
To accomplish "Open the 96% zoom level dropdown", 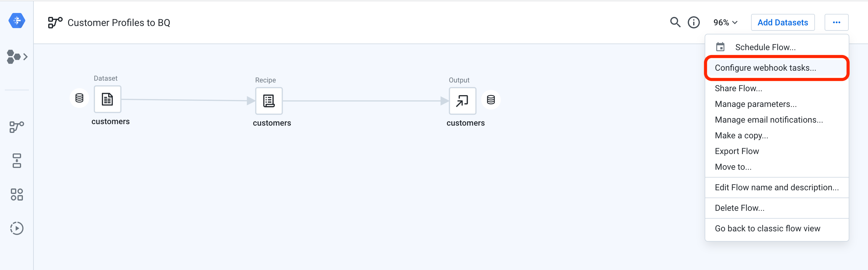I will click(725, 22).
